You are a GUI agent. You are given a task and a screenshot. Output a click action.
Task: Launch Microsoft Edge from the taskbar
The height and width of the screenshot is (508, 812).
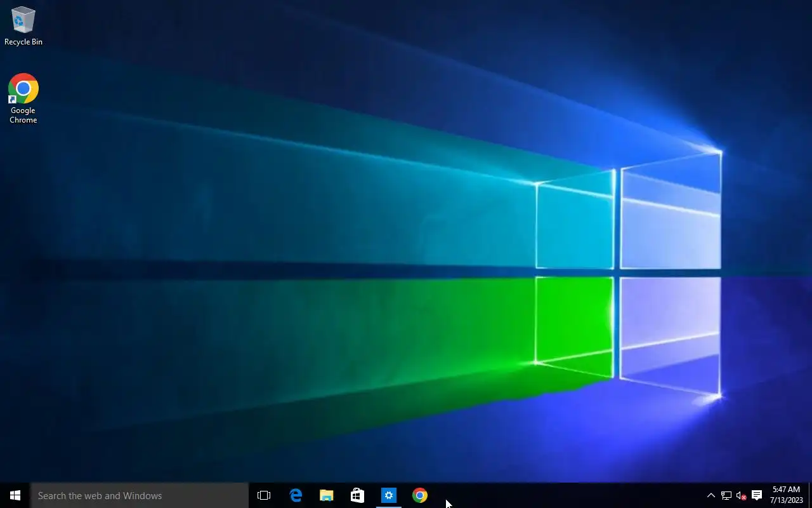tap(296, 495)
